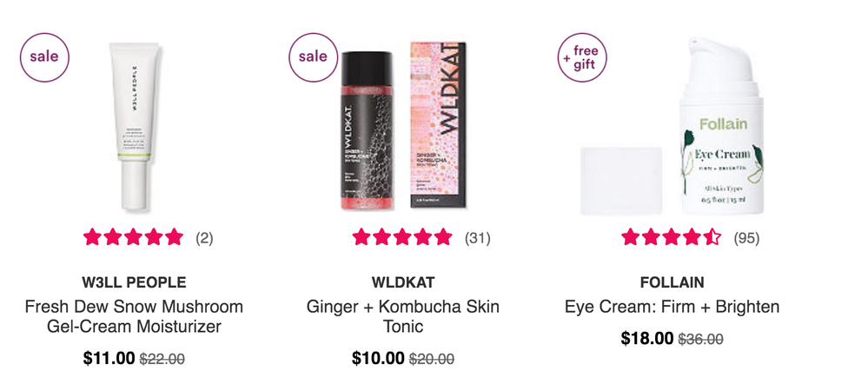Open Eye Cream: Firm + Brighten link

tap(672, 307)
